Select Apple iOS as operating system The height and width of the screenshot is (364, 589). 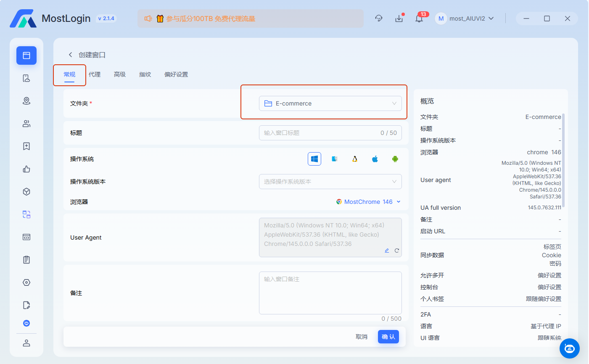point(375,159)
